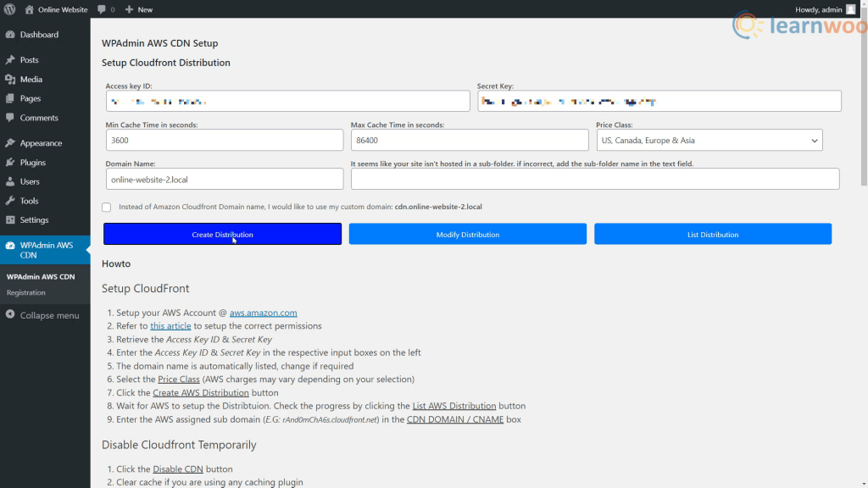Open the Settings wrench icon
Image resolution: width=868 pixels, height=488 pixels.
(x=12, y=220)
